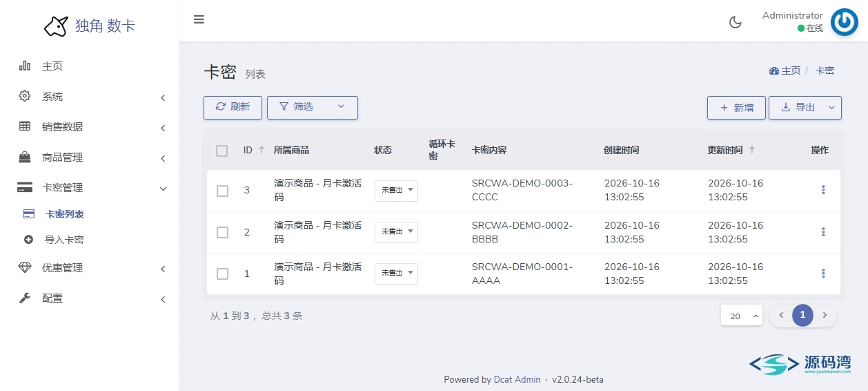Screen dimensions: 868x391
Task: Check the checkbox for row ID 3
Action: coord(222,191)
